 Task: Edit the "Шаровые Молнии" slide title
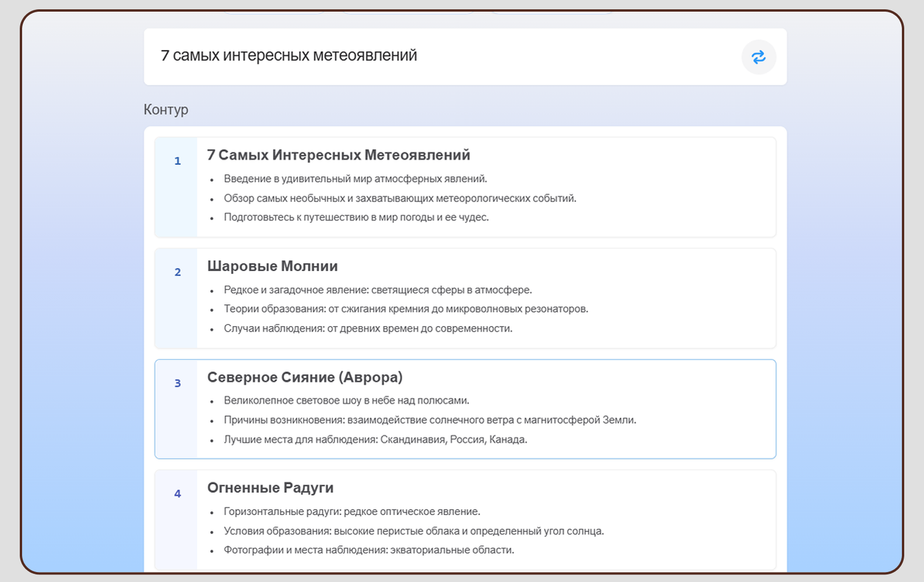point(272,267)
